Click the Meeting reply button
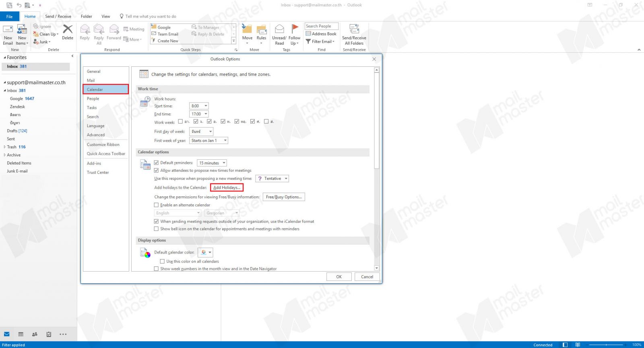This screenshot has height=348, width=644. 134,29
